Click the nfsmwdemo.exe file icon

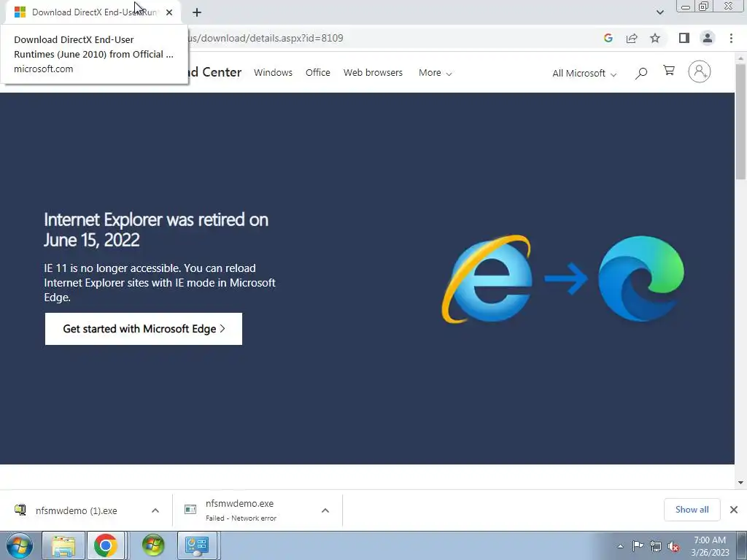pos(190,510)
